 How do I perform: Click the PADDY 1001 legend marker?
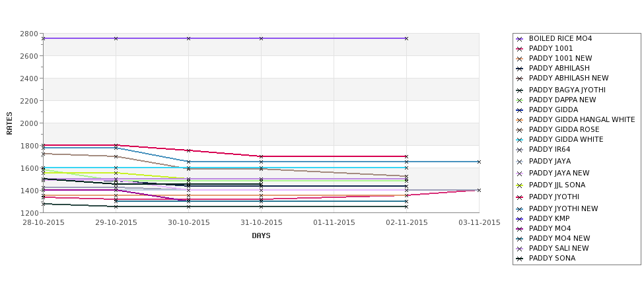tap(520, 49)
